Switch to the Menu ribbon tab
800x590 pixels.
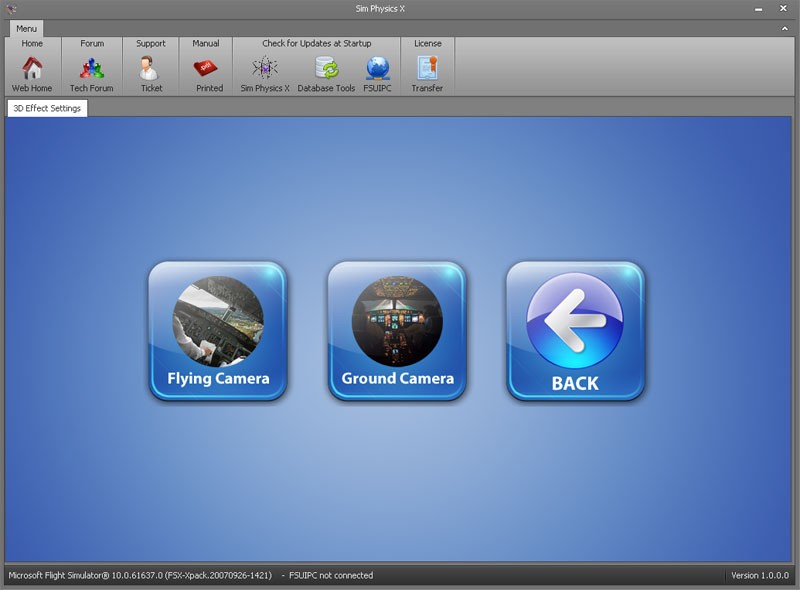tap(26, 29)
